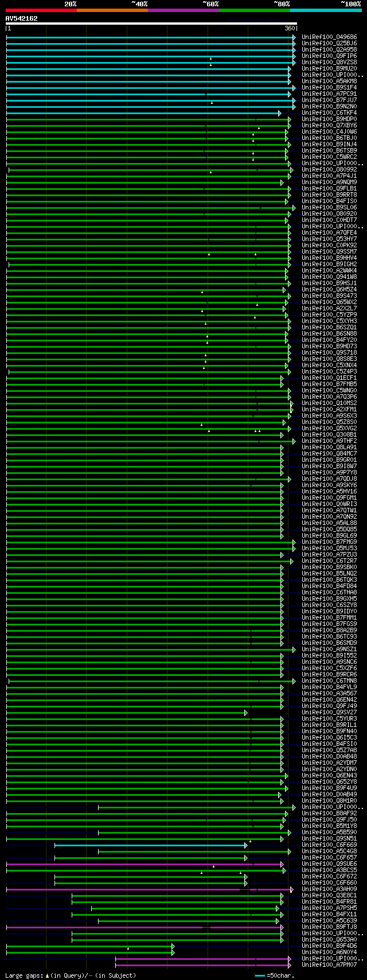Screen dimensions: 367x980
Task: Click the UniRef100_Q9FLB1 label
Action: coord(329,189)
